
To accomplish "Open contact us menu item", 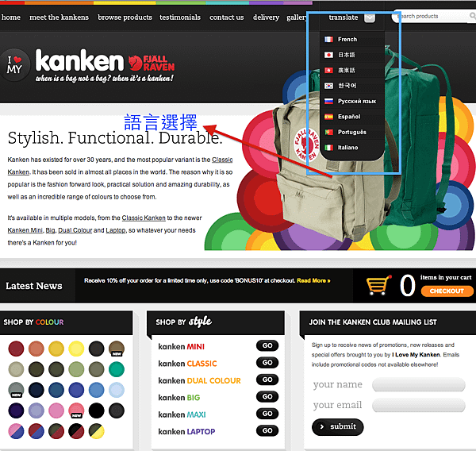I will pyautogui.click(x=226, y=17).
